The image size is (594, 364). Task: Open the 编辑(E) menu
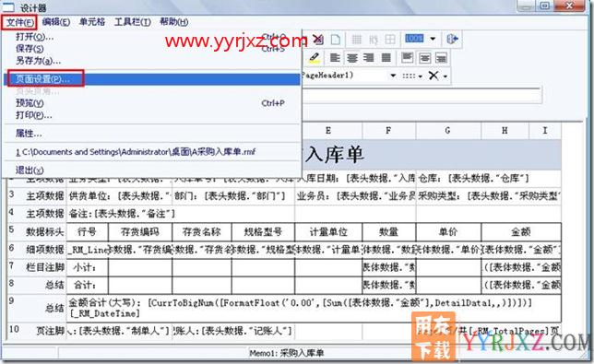click(56, 22)
